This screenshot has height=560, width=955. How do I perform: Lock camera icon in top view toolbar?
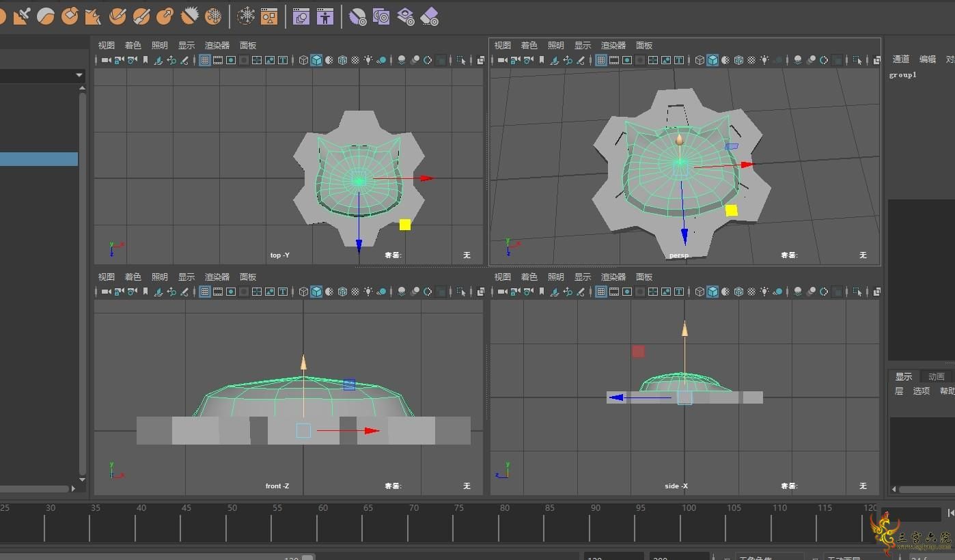(120, 60)
